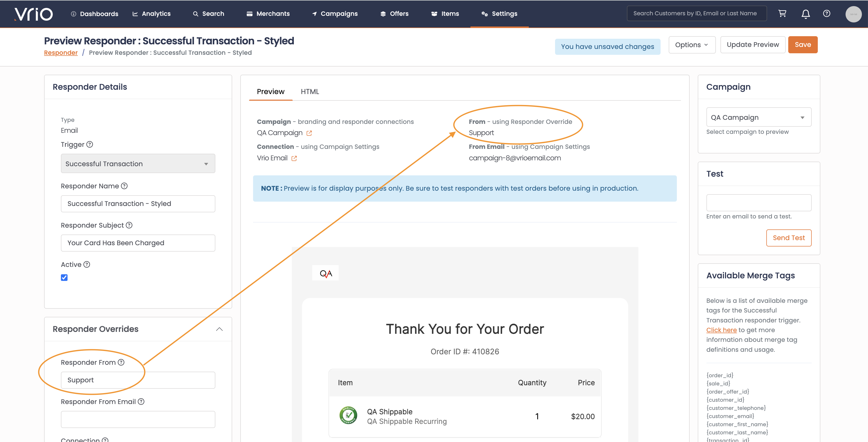
Task: Click the Save button
Action: tap(803, 45)
